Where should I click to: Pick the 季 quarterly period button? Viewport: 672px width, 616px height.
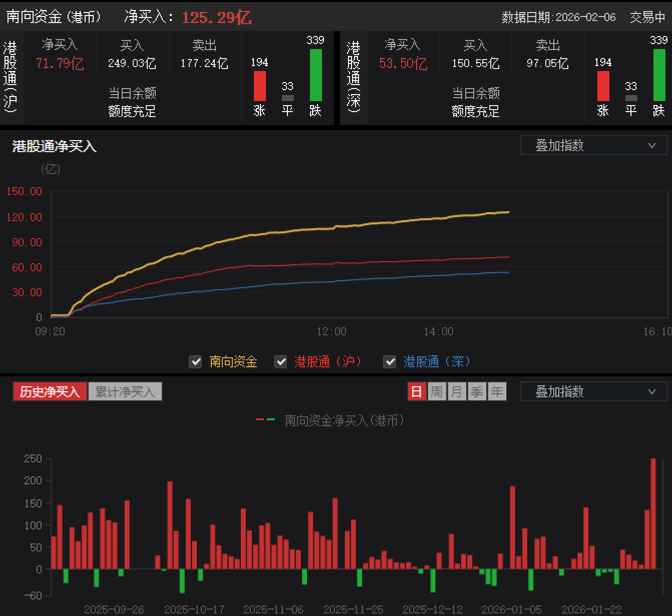click(x=477, y=391)
